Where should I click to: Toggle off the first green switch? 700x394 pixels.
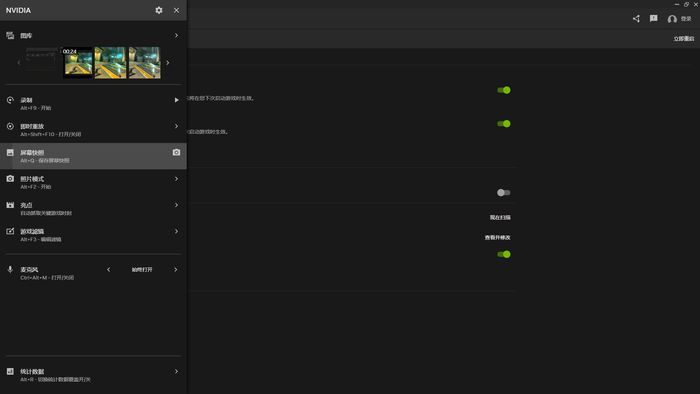pyautogui.click(x=504, y=90)
